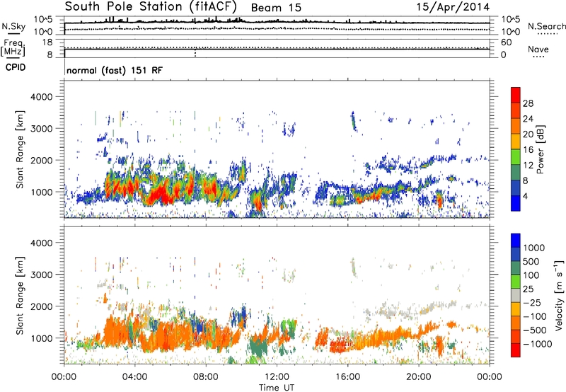Click the '20:00' time axis label
The image size is (566, 392).
pos(418,377)
